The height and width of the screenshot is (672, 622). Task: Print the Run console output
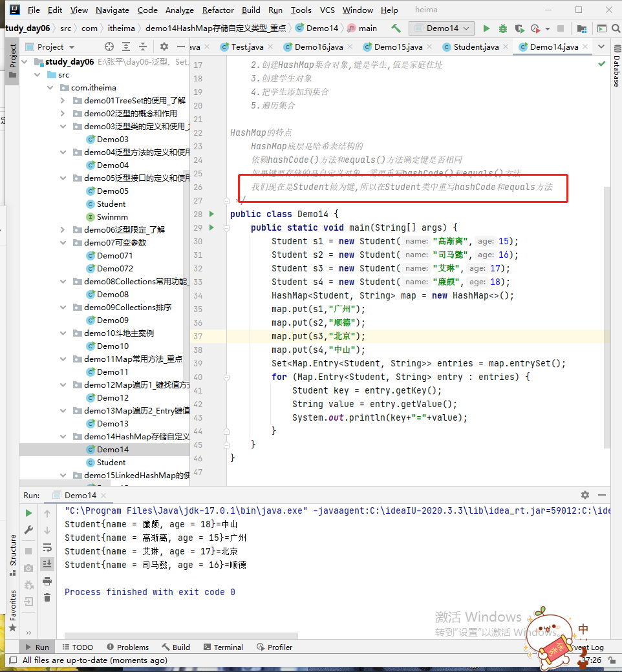click(47, 581)
